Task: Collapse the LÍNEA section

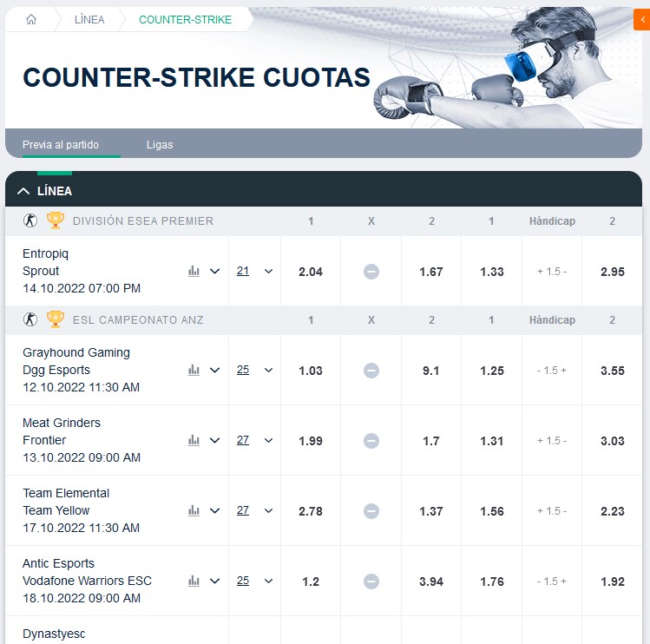Action: click(23, 191)
